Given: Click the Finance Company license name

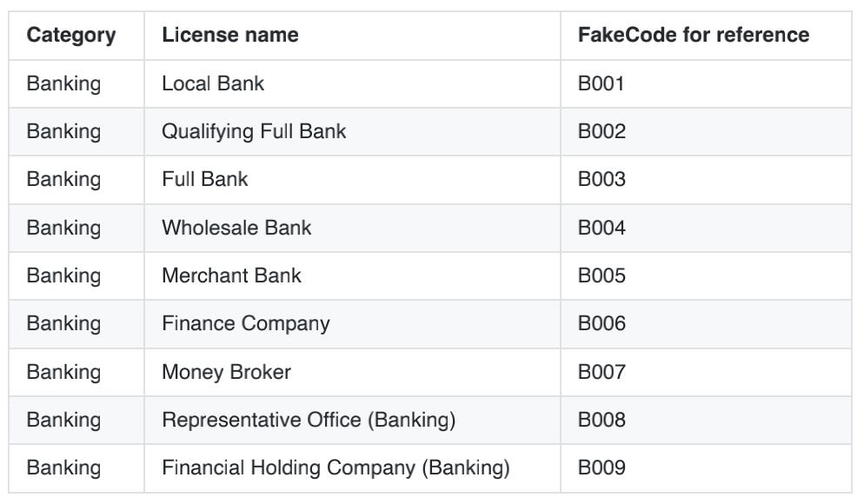Looking at the screenshot, I should tap(246, 324).
